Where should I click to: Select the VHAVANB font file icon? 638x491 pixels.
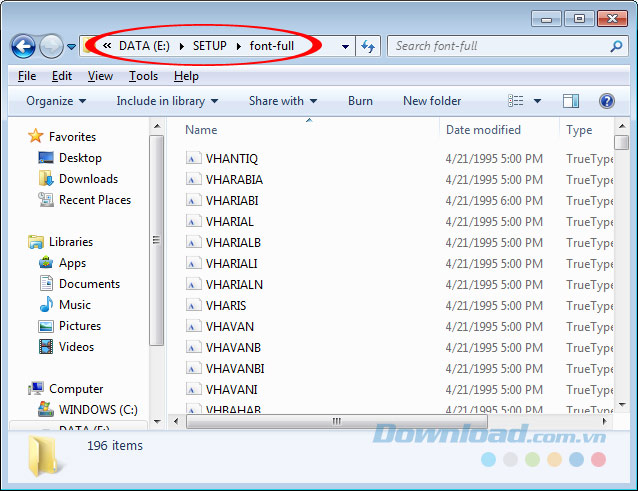(x=193, y=347)
